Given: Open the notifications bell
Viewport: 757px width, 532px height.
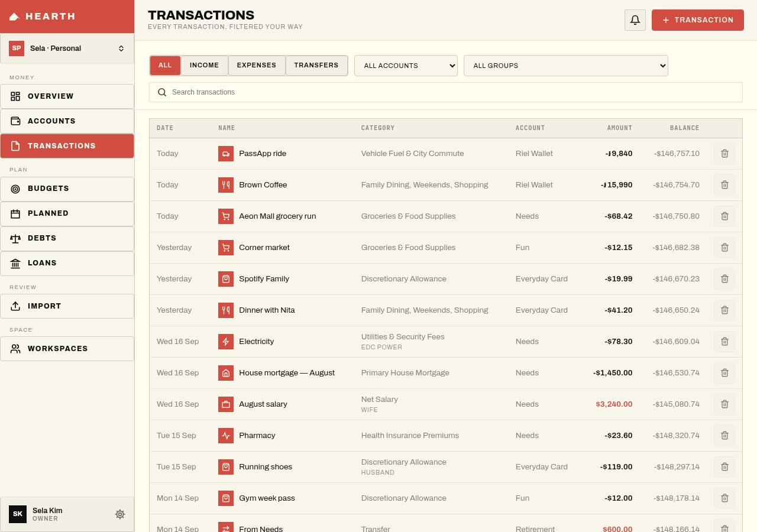Looking at the screenshot, I should [635, 20].
